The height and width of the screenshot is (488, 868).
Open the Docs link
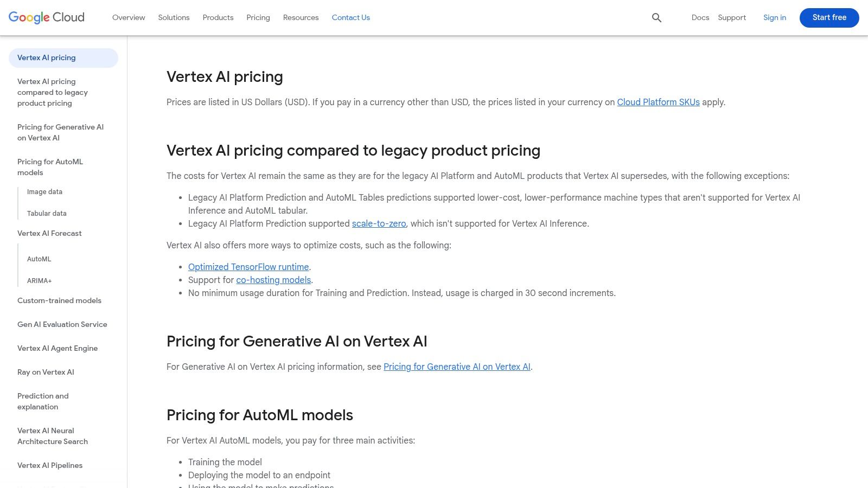click(700, 17)
